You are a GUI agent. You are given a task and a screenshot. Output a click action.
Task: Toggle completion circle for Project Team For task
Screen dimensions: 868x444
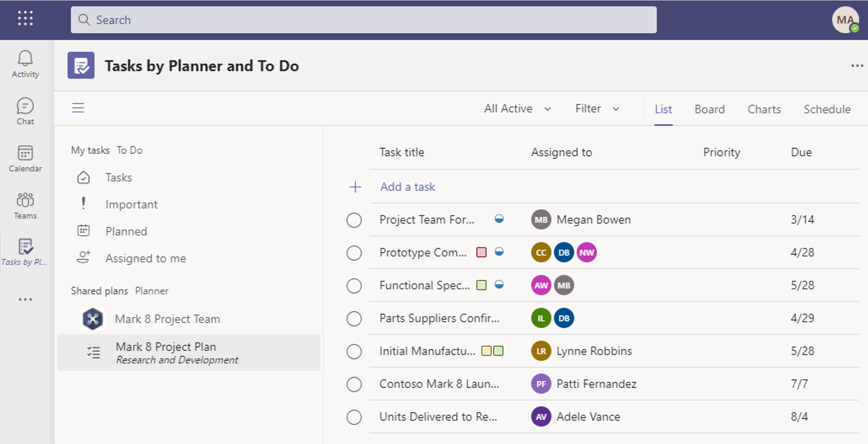pos(355,220)
